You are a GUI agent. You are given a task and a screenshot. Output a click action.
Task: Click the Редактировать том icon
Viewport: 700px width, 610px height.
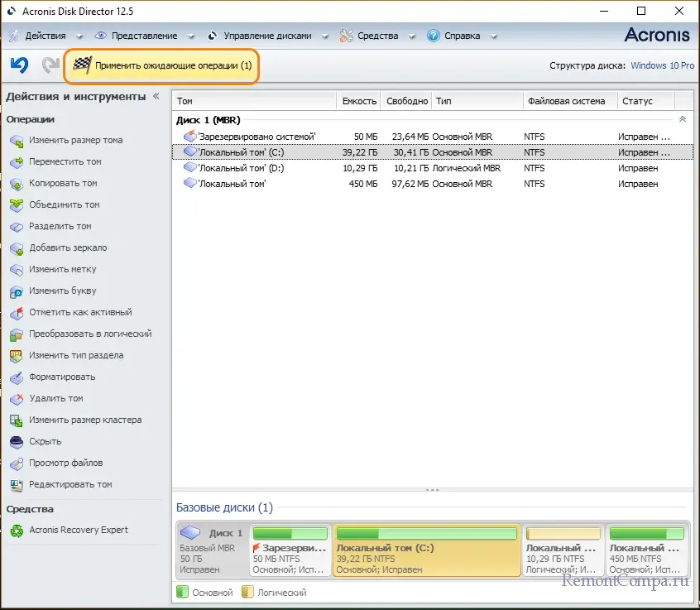tap(17, 485)
